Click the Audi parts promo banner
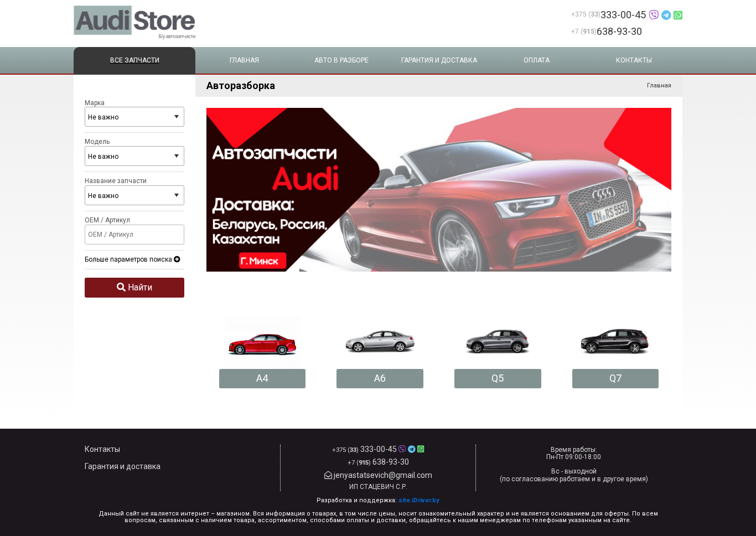Image resolution: width=756 pixels, height=536 pixels. click(439, 190)
